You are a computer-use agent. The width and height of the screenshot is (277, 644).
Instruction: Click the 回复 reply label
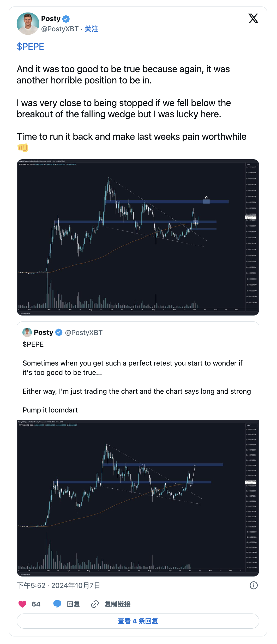click(73, 604)
